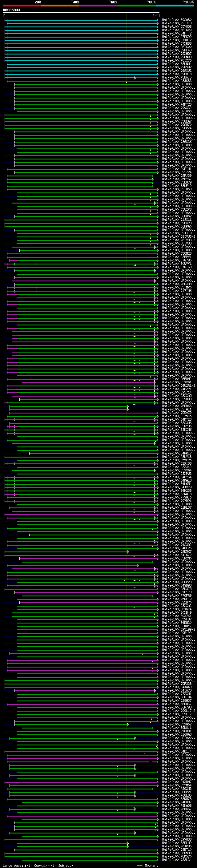This screenshot has width=197, height=868.
Task: Select hit label UniRef100_Q5U2P8
Action: coord(177,210)
